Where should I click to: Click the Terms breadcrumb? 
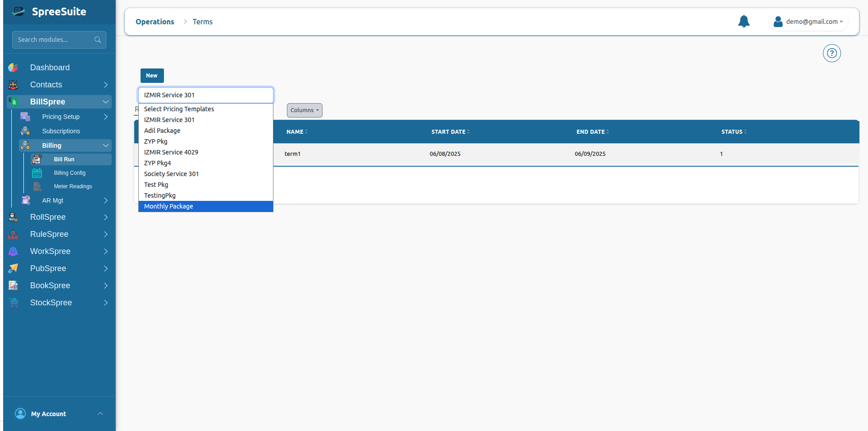(x=203, y=22)
